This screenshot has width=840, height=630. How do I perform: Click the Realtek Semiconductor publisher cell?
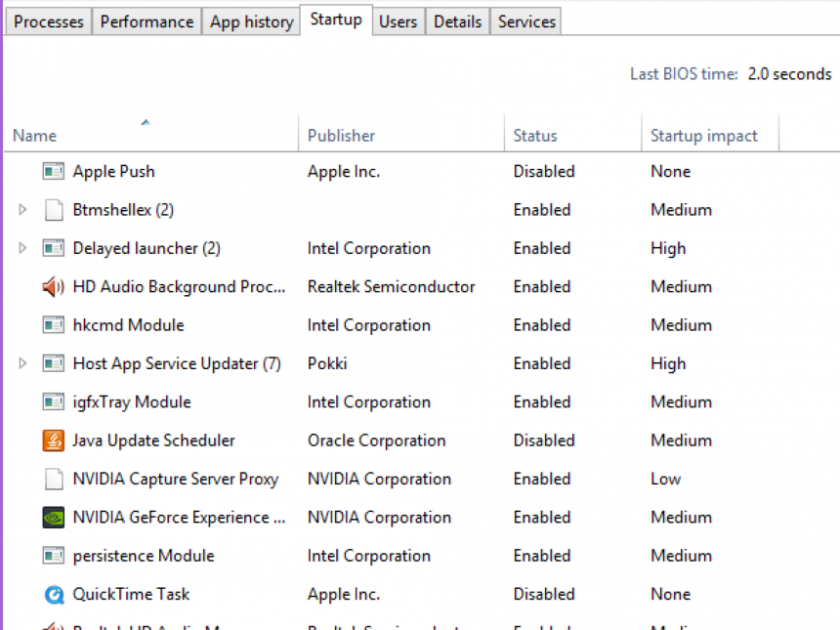391,287
